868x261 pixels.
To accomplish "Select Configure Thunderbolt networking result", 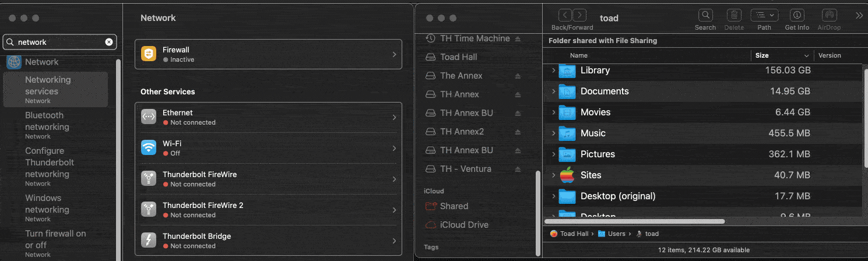I will 55,166.
